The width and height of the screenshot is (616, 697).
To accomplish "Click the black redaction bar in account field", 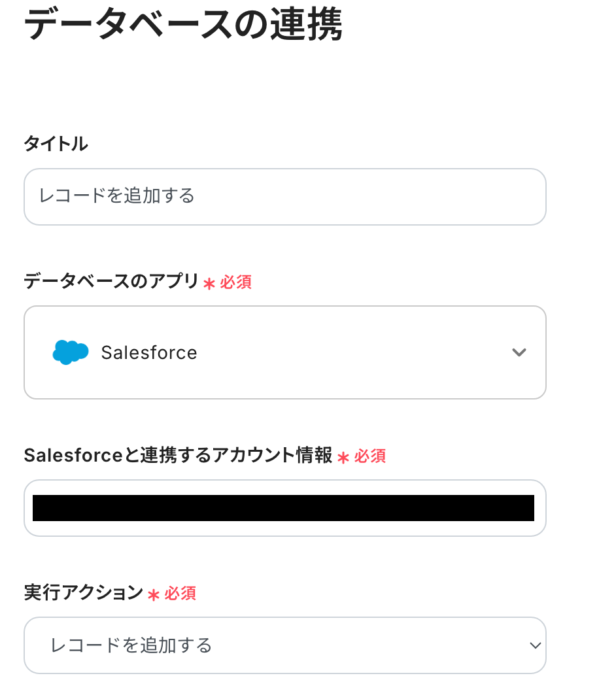I will pos(283,508).
